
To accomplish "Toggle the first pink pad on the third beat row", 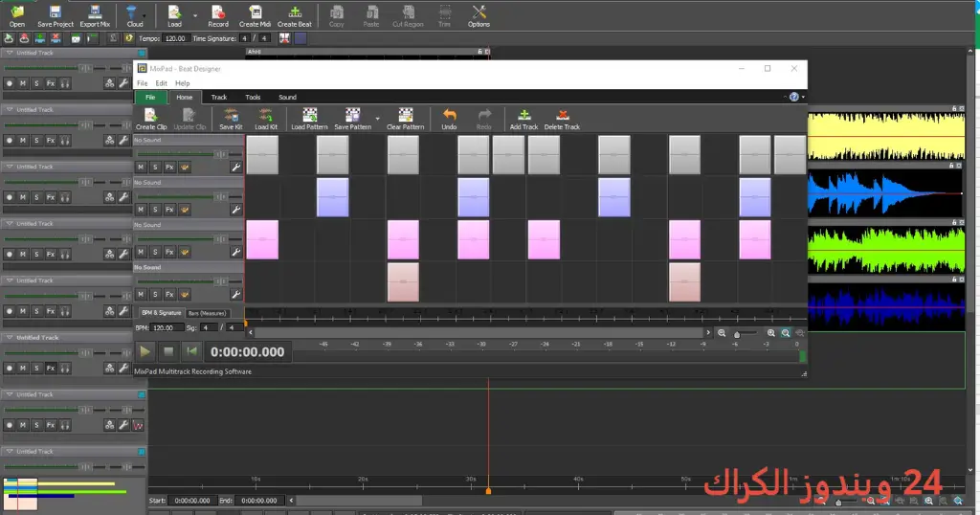I will (x=262, y=239).
